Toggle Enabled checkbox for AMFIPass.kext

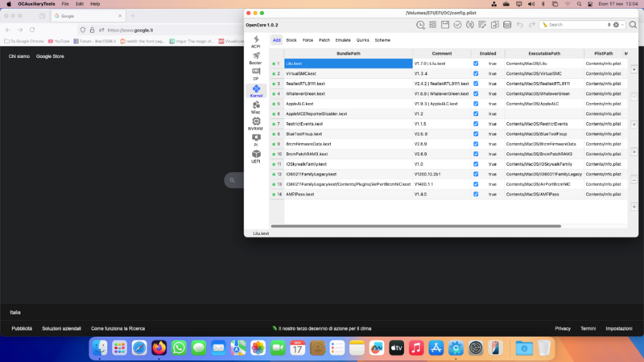[x=476, y=194]
